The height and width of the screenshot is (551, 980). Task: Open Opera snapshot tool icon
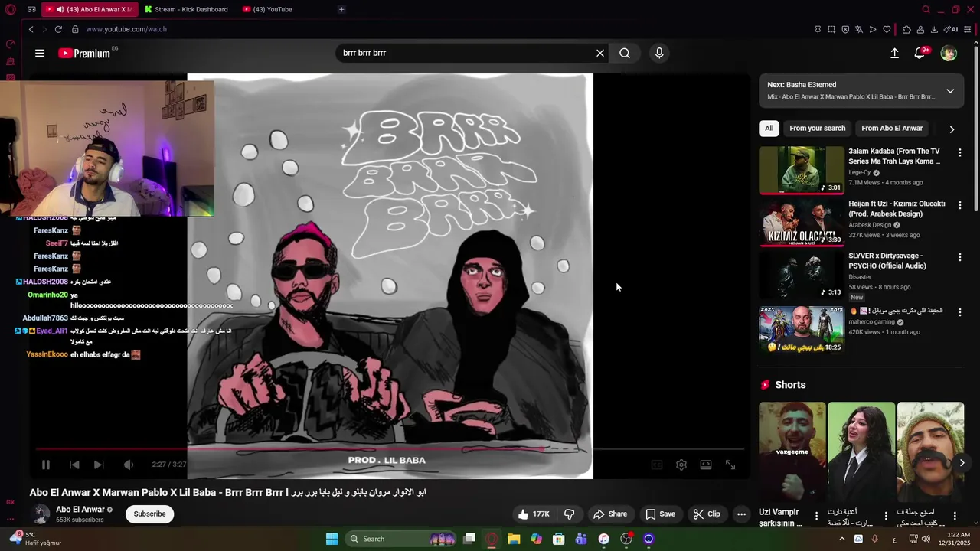click(x=831, y=29)
